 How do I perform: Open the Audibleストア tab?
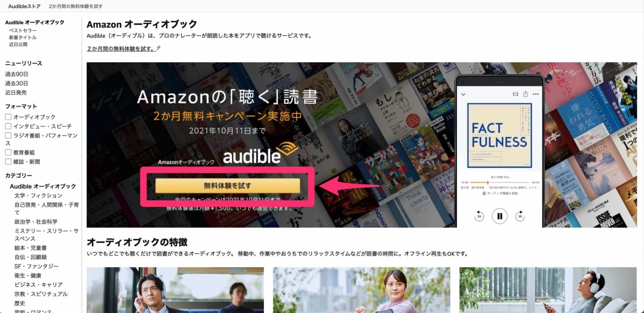pyautogui.click(x=24, y=6)
